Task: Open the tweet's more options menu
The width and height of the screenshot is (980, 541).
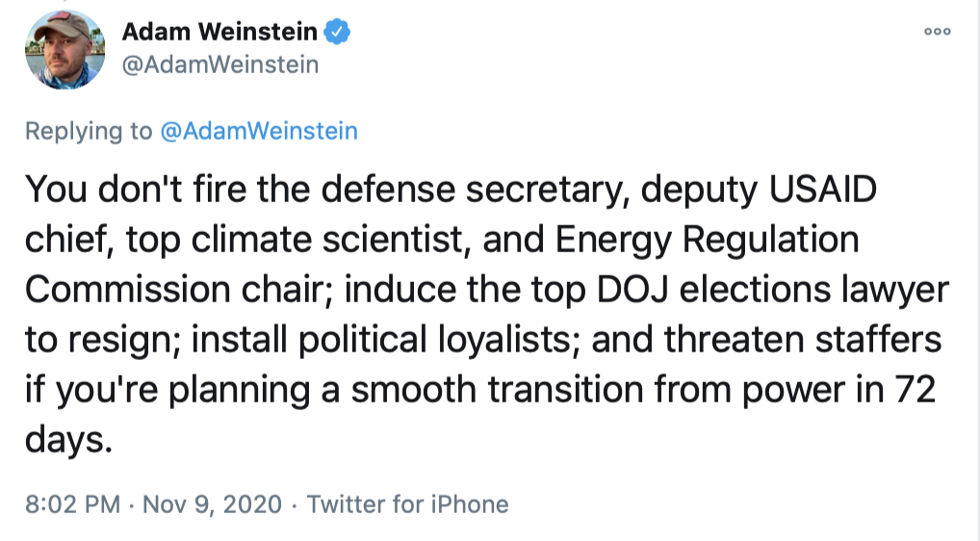Action: point(937,32)
